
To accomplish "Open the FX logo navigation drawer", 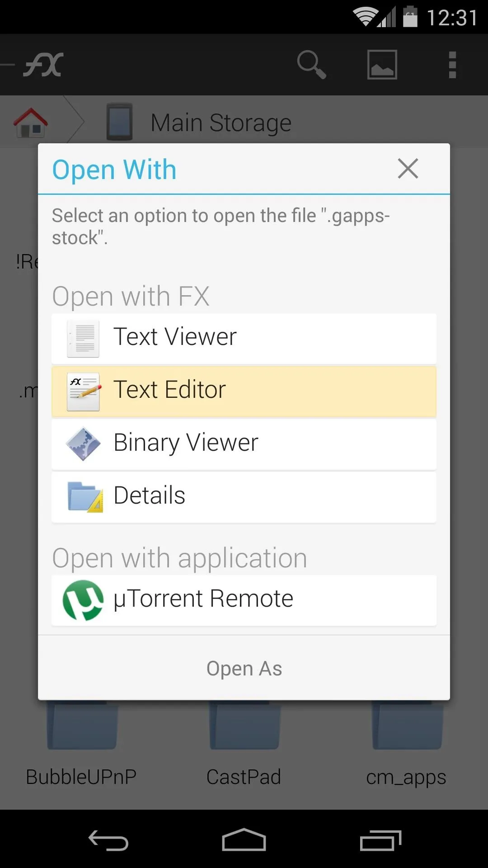I will 43,65.
